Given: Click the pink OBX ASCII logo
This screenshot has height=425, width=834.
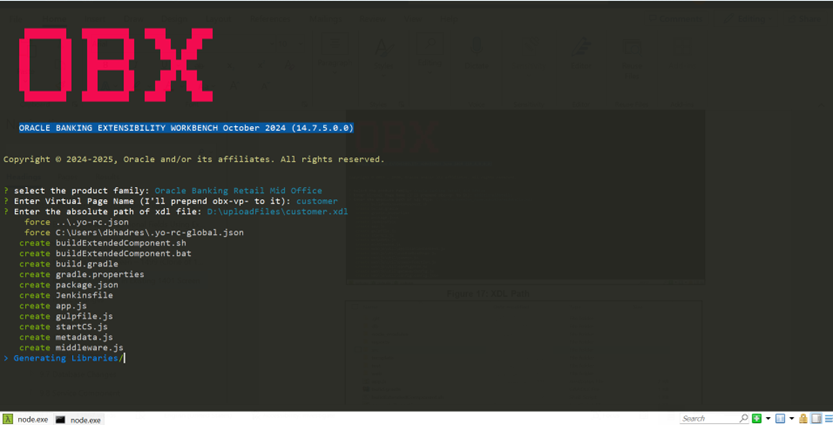Looking at the screenshot, I should tap(116, 64).
